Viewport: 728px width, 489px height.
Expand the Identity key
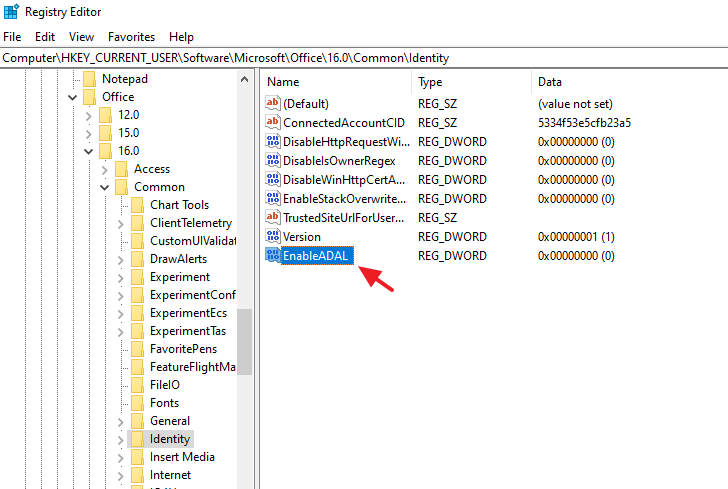[121, 440]
